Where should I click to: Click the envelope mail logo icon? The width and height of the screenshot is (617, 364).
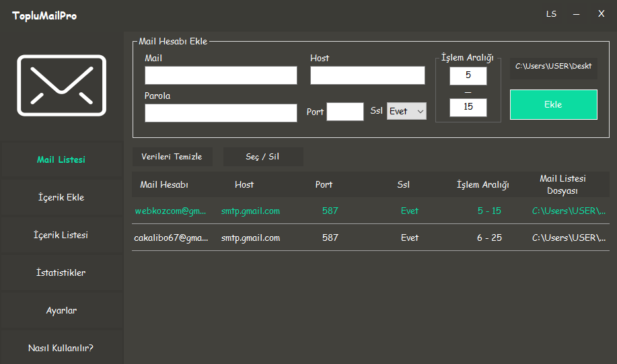61,84
